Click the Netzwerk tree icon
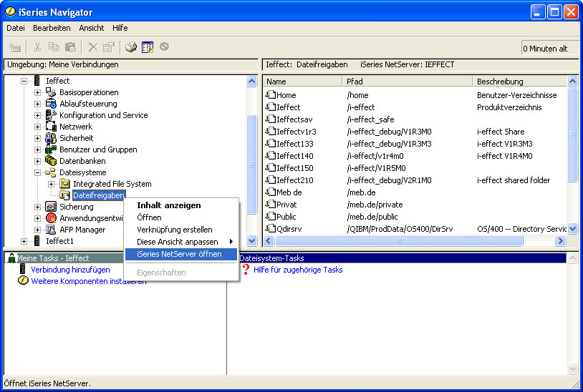The width and height of the screenshot is (583, 392). 51,127
